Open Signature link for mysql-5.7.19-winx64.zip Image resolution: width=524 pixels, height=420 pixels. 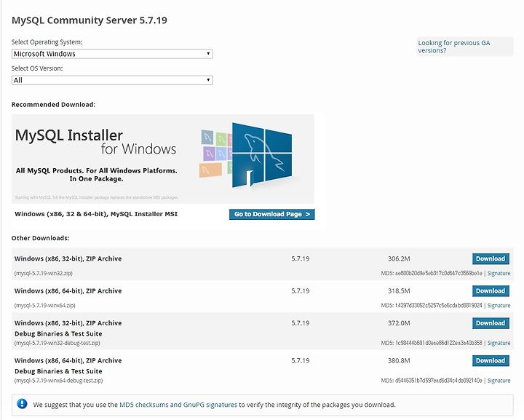coord(499,306)
